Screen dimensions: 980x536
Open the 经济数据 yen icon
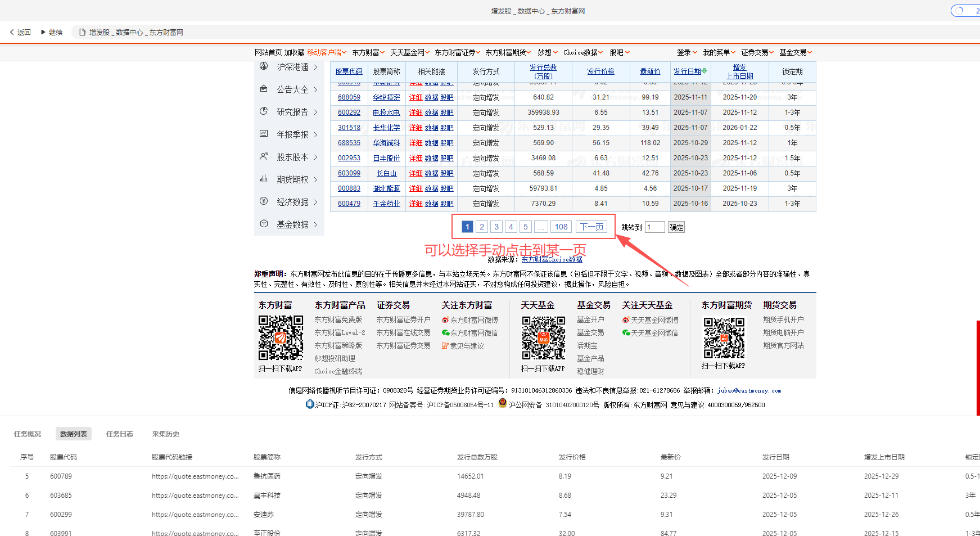click(264, 201)
